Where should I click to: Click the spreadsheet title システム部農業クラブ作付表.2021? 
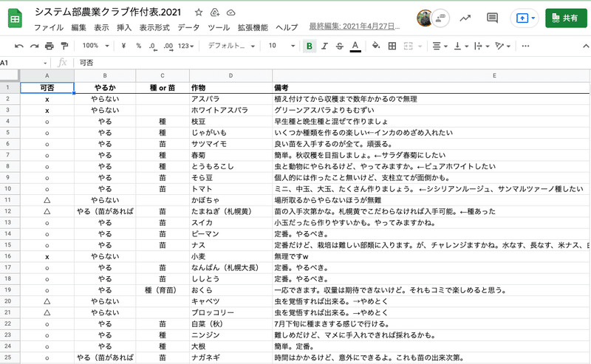[108, 12]
